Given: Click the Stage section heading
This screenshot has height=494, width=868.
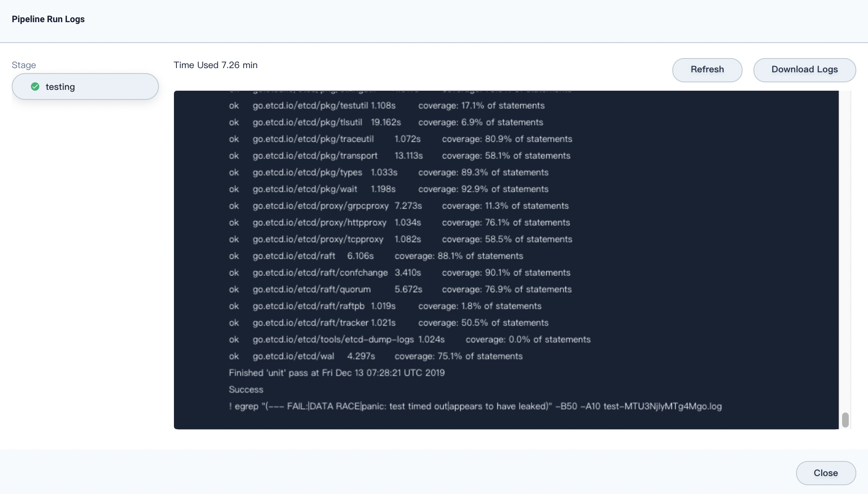Looking at the screenshot, I should [24, 65].
